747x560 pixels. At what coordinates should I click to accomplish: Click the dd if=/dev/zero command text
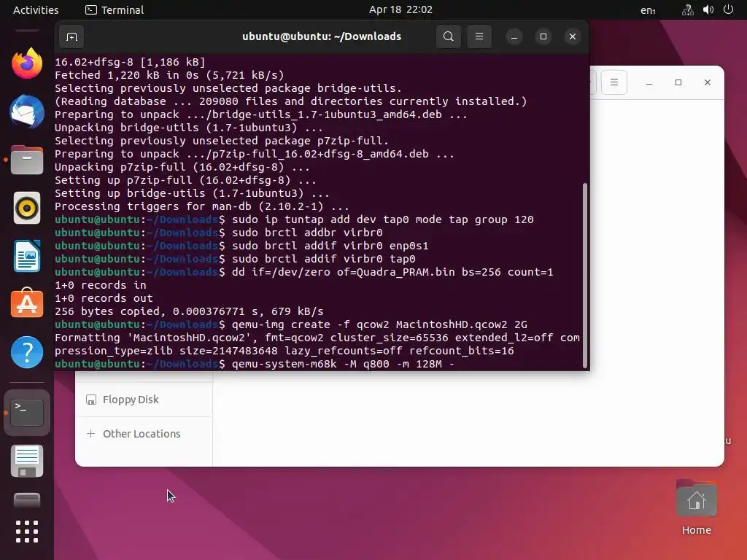[392, 273]
